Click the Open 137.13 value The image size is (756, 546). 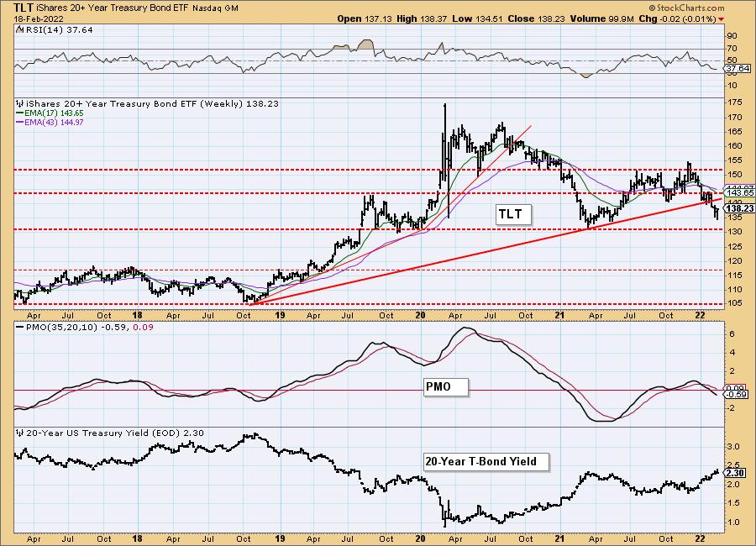pos(365,18)
